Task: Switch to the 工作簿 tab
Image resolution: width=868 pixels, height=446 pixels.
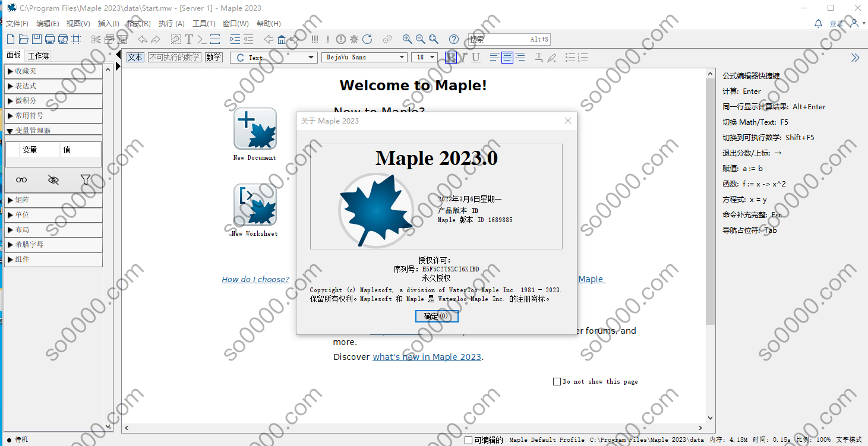Action: 38,56
